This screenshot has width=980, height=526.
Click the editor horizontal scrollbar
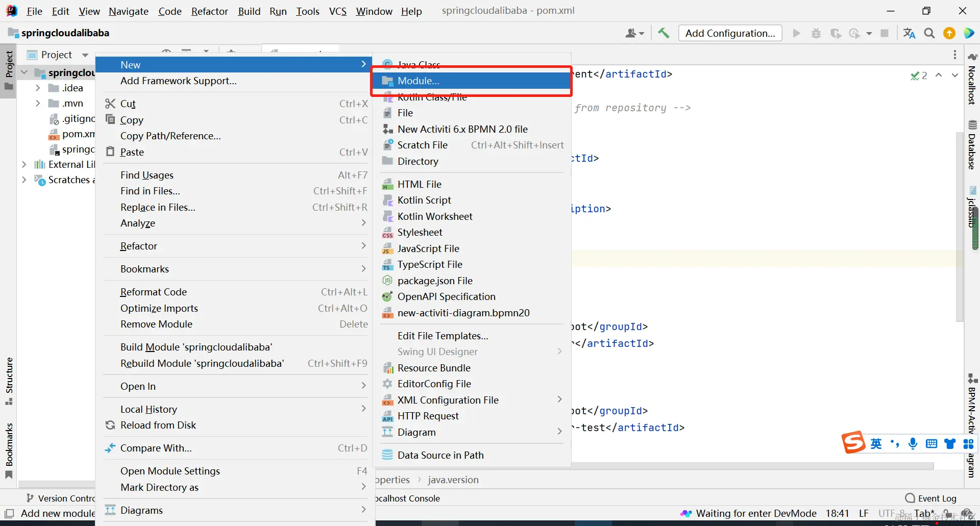(x=753, y=466)
